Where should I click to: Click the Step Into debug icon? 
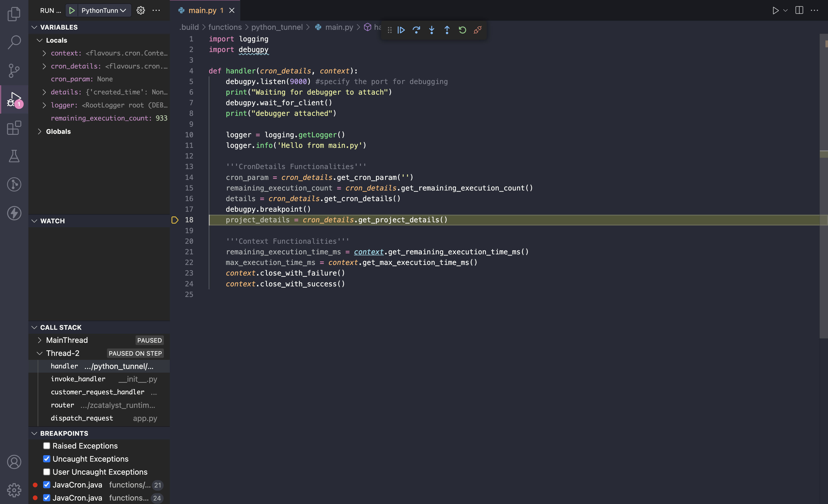(x=432, y=30)
